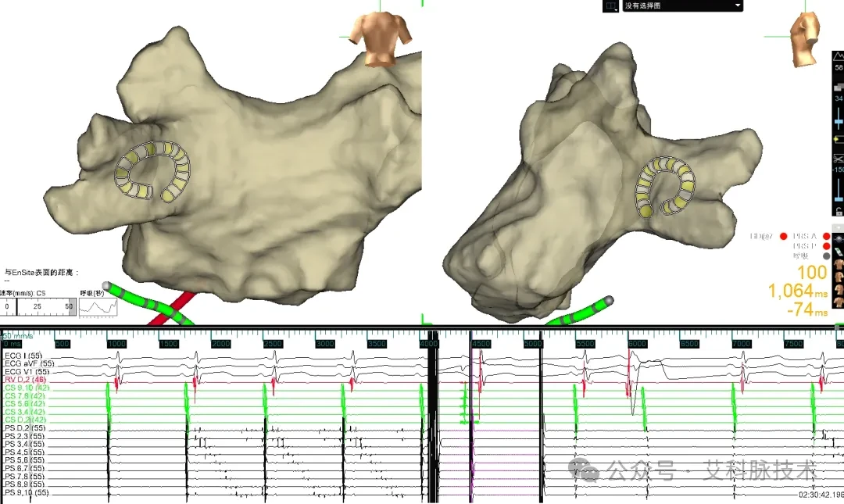Adjust the blue translucency slider under 34
The width and height of the screenshot is (844, 504).
(x=839, y=122)
